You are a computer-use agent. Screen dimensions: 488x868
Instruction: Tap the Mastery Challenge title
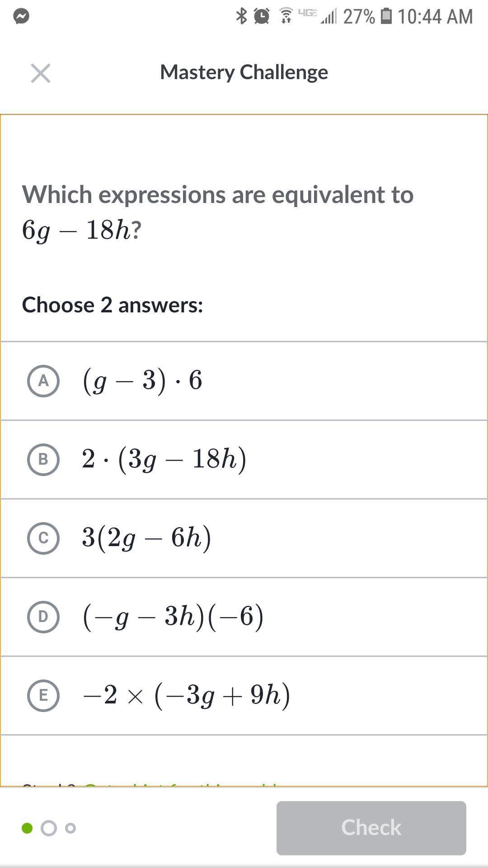[x=244, y=72]
